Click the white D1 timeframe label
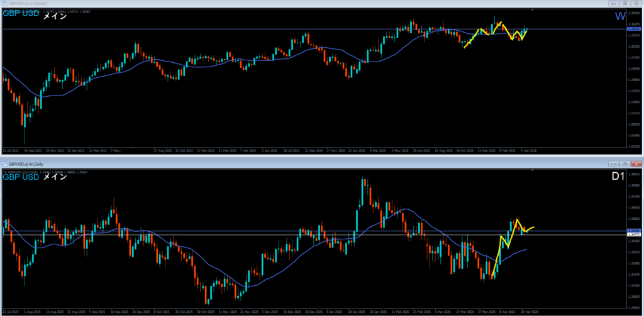This screenshot has height=316, width=644. pos(618,177)
